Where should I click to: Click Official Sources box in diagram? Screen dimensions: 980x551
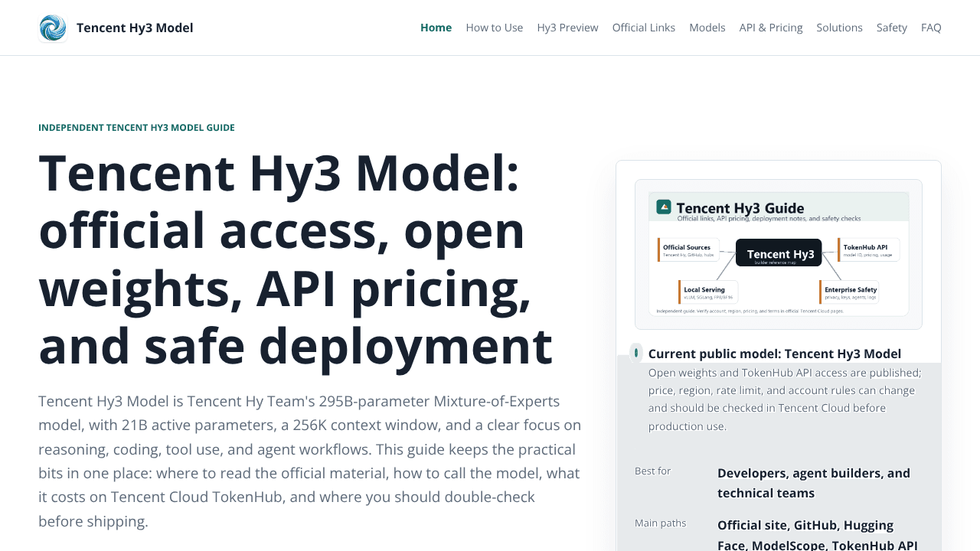tap(688, 250)
